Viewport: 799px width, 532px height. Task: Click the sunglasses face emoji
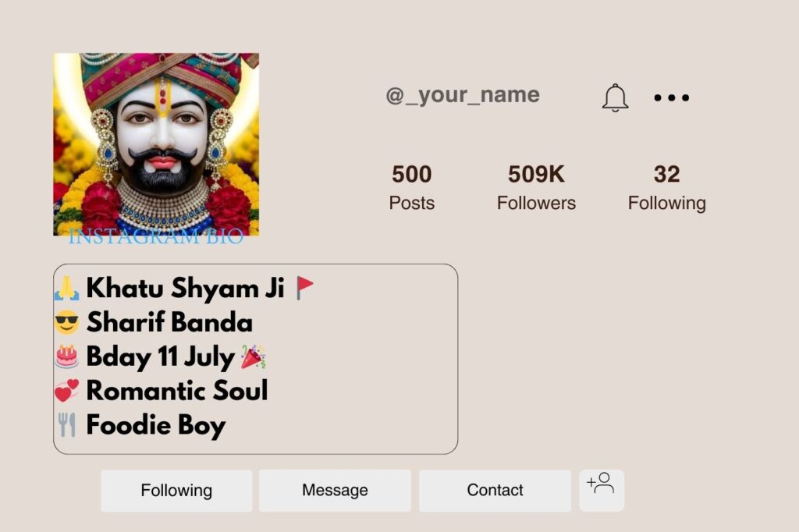[x=67, y=322]
